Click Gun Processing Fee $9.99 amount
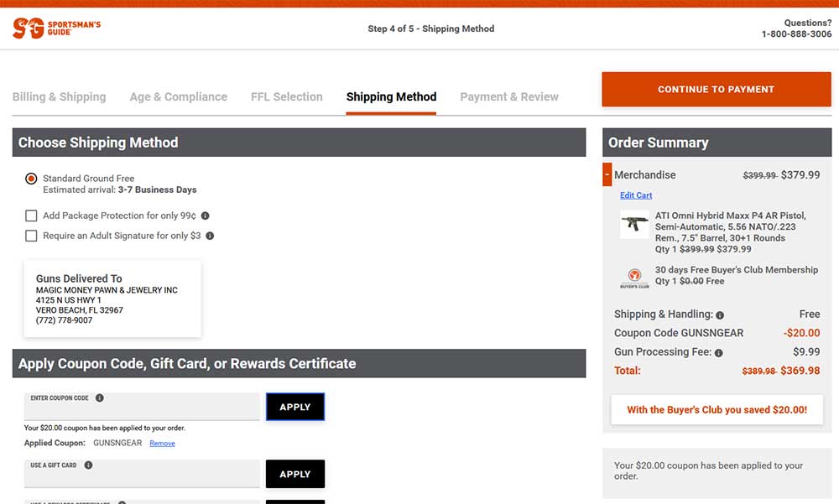Viewport: 839px width, 504px height. tap(806, 351)
